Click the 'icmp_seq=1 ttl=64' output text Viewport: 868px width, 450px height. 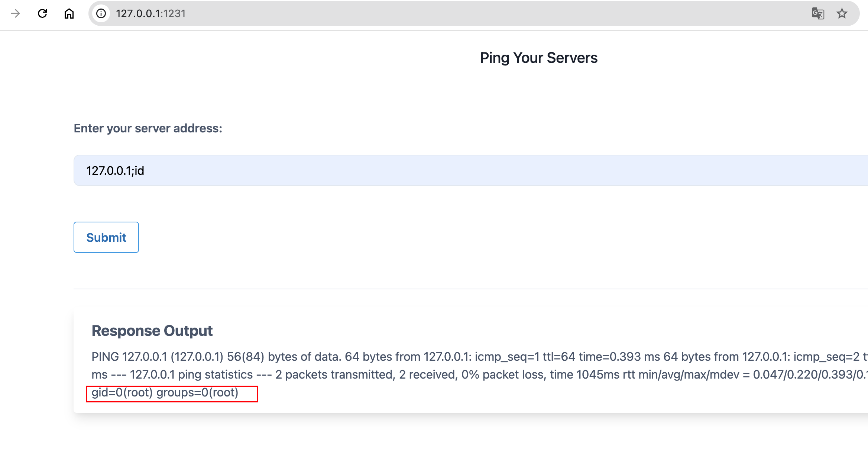(x=525, y=357)
